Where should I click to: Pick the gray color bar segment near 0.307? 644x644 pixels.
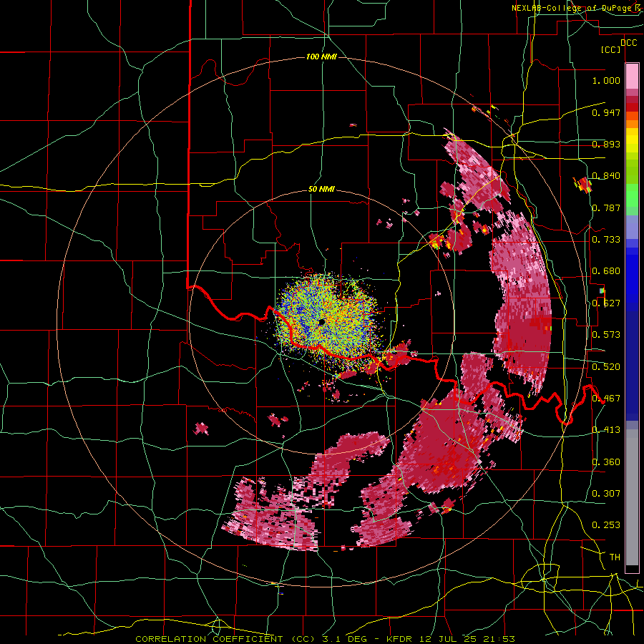[632, 499]
